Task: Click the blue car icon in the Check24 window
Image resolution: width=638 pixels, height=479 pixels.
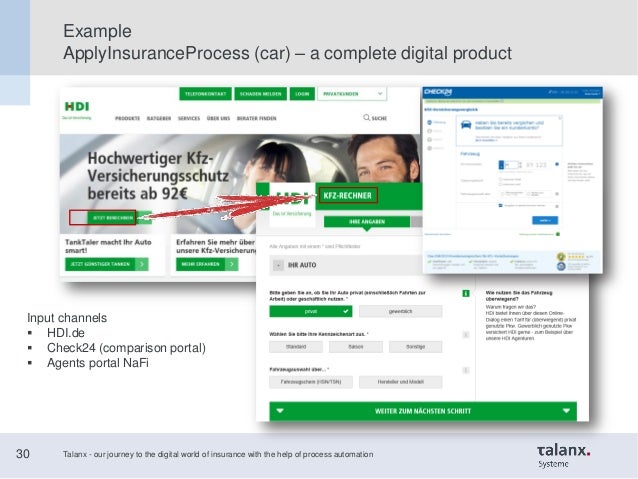Action: click(466, 125)
